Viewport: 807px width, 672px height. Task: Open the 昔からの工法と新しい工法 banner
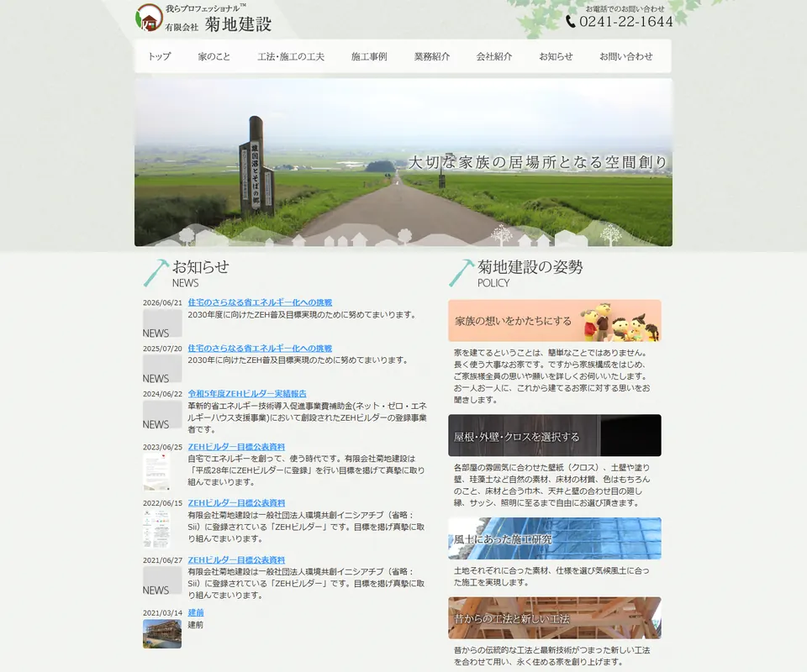[x=555, y=618]
